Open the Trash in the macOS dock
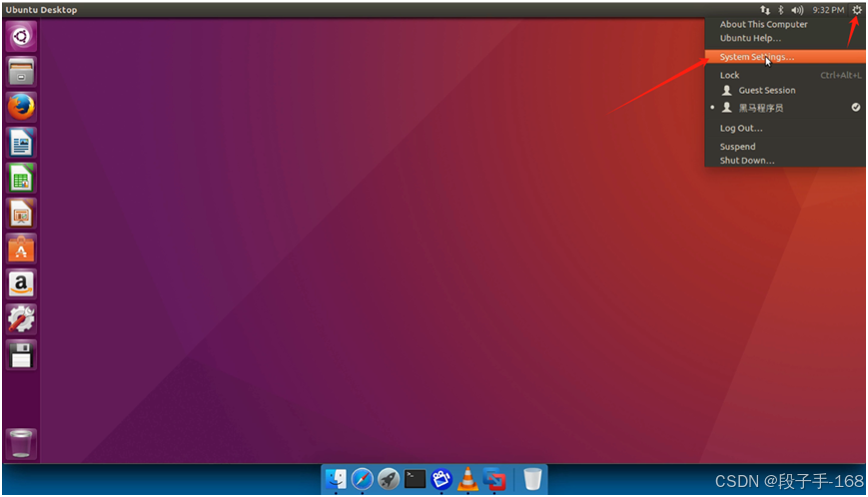 coord(532,479)
